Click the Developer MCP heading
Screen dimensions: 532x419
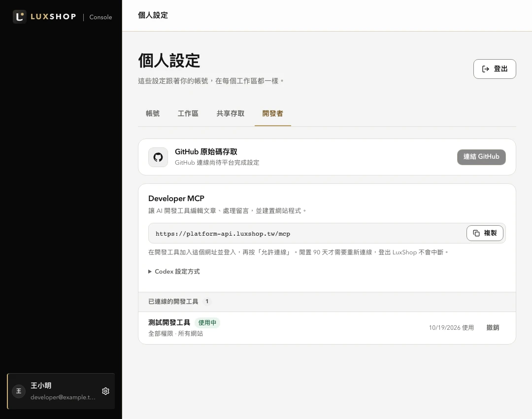coord(176,198)
